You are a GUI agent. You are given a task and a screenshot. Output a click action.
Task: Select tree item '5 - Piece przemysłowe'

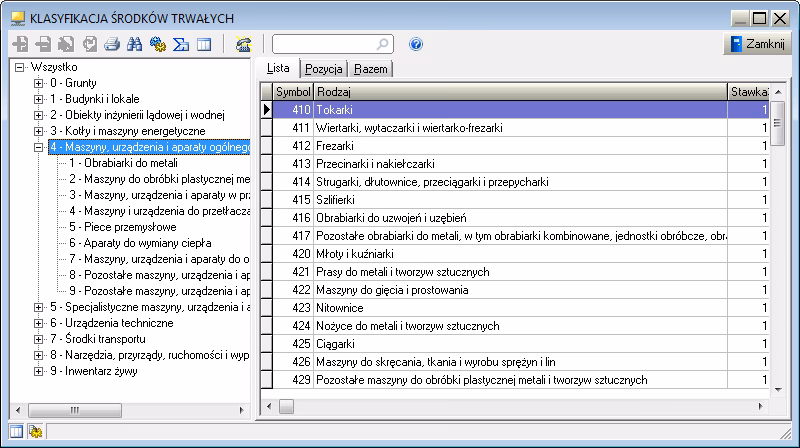point(112,227)
